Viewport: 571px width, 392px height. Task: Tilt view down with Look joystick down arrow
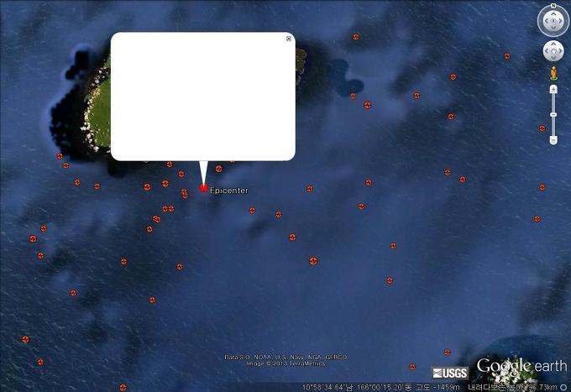point(553,29)
